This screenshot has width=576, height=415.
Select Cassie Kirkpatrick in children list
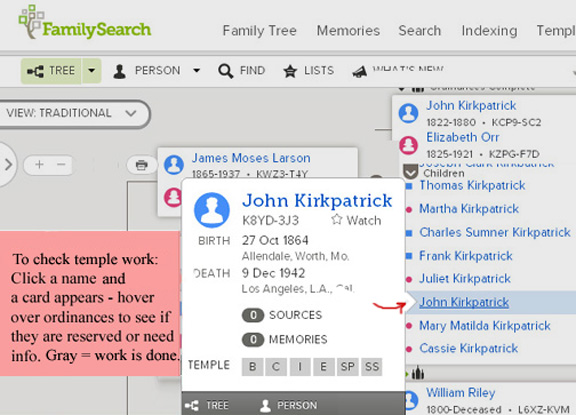(468, 349)
